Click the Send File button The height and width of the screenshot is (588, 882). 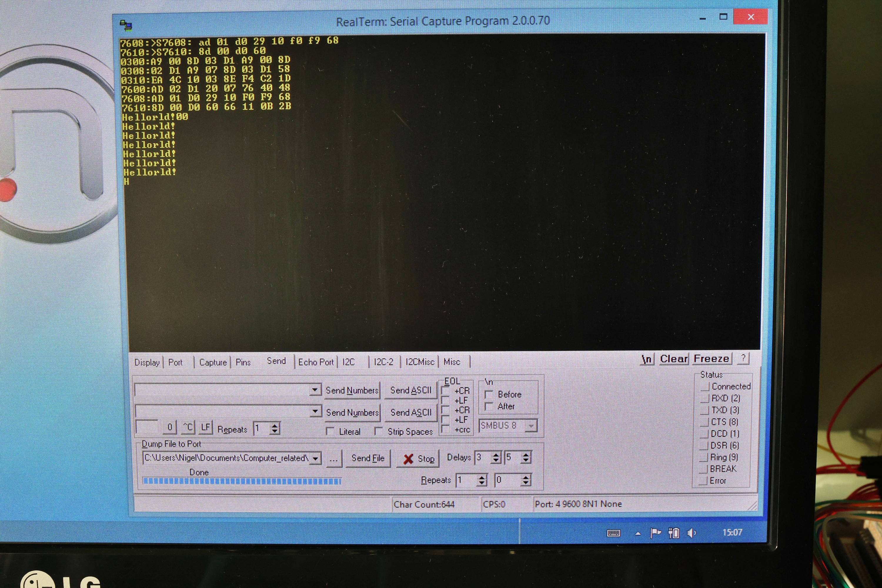(368, 458)
